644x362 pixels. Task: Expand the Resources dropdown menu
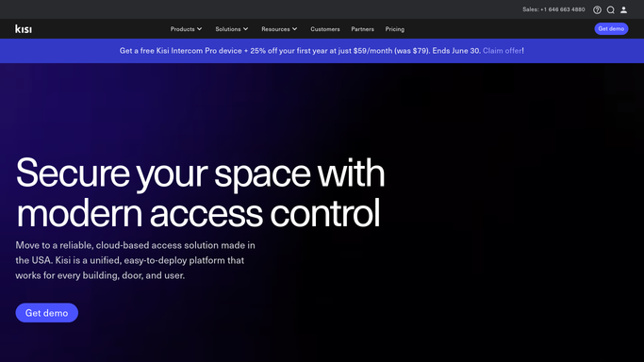point(279,29)
